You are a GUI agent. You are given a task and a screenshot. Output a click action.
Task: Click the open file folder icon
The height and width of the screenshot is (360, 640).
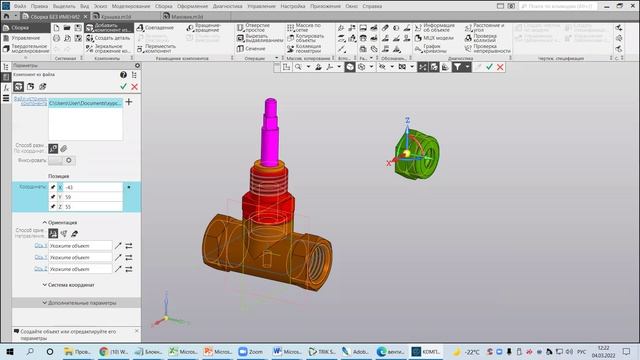click(67, 28)
